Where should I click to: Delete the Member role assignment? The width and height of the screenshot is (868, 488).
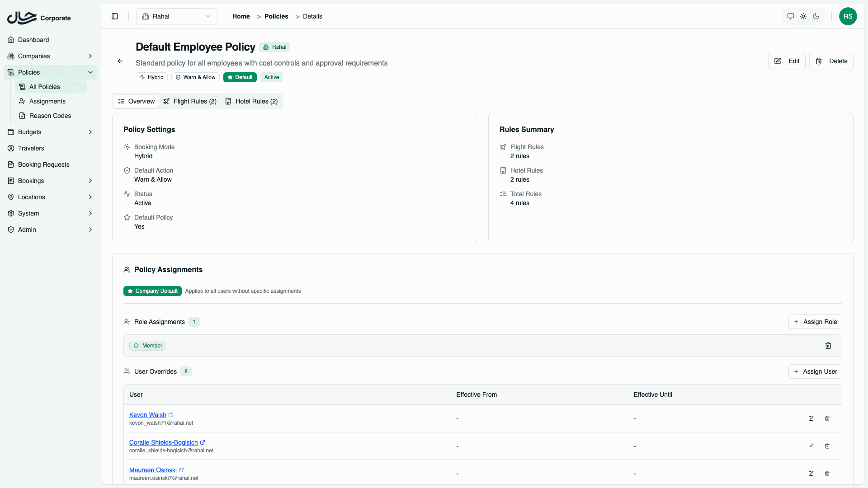(x=828, y=346)
